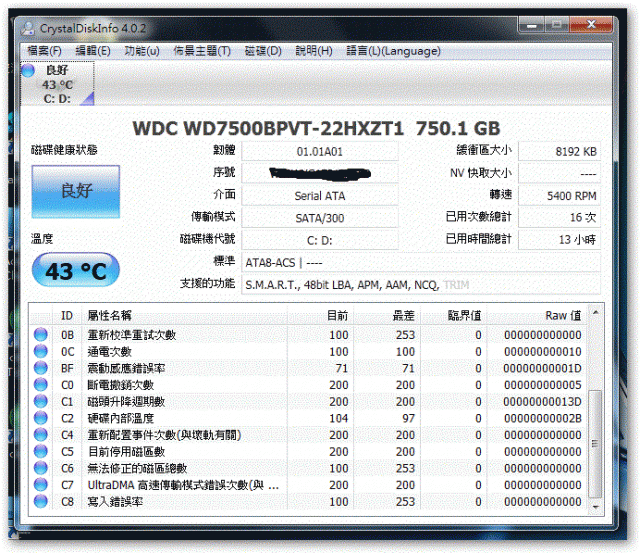Click the redacted serial number field
Viewport: 640px width, 553px height.
click(320, 173)
